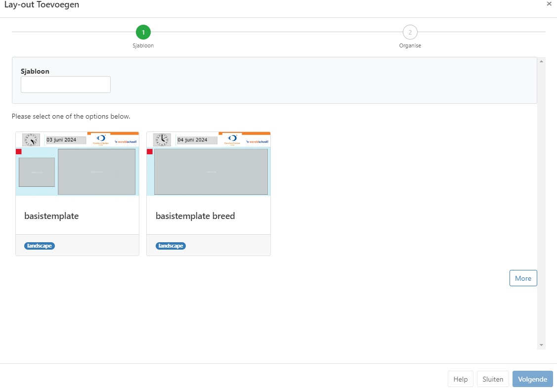
Task: Close the Lay-out Toevoegen dialog
Action: click(549, 4)
